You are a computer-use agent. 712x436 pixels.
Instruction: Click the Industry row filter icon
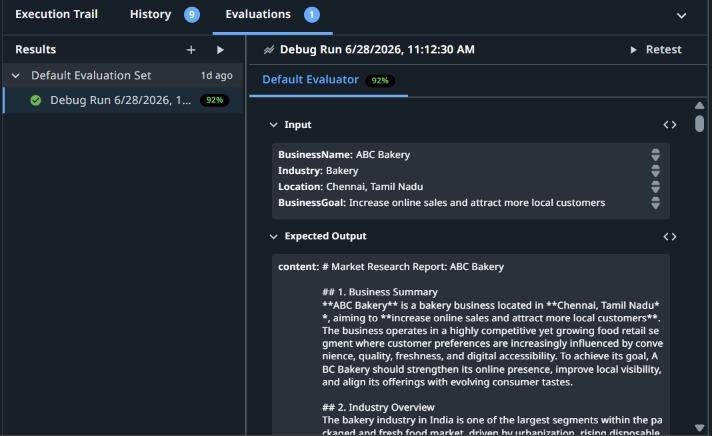(655, 171)
